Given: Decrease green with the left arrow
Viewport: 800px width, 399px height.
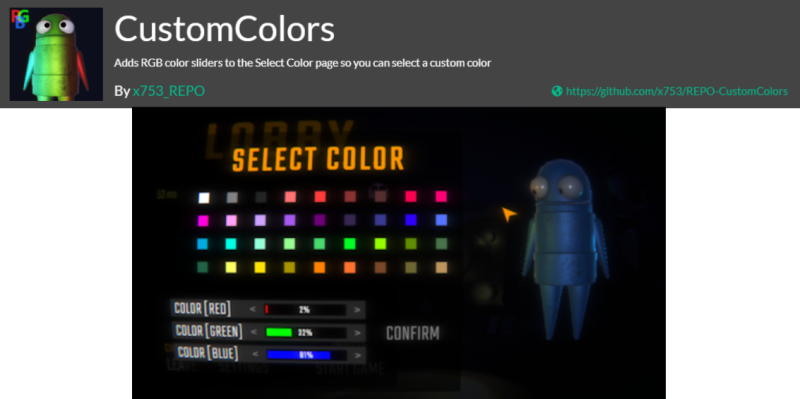Looking at the screenshot, I should click(254, 332).
